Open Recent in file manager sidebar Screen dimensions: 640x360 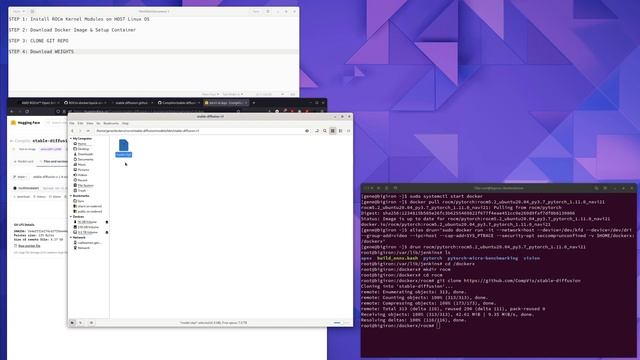click(82, 180)
